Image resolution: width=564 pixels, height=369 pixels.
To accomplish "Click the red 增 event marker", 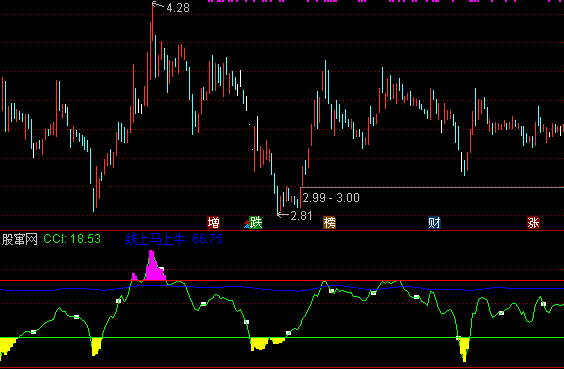I will (x=213, y=223).
